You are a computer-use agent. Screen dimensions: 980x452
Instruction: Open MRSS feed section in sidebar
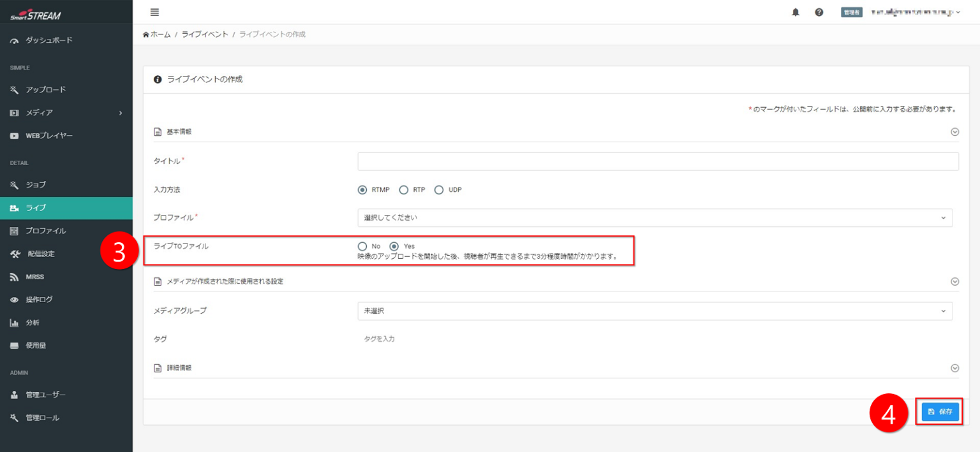coord(34,277)
